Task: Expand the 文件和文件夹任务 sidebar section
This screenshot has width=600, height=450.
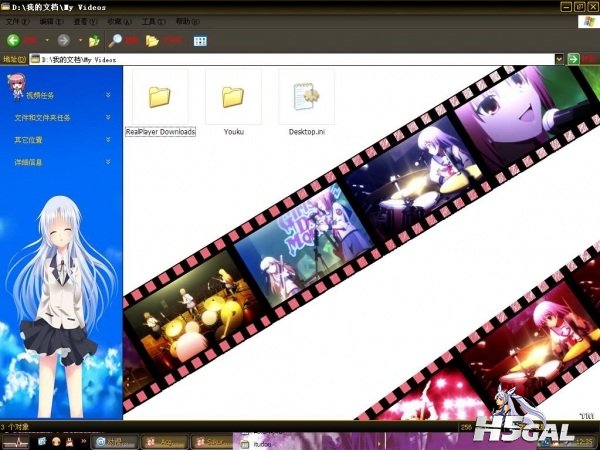Action: [x=108, y=117]
